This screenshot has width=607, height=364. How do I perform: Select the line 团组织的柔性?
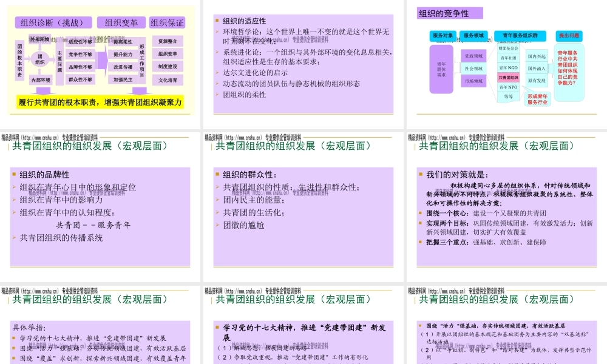[x=244, y=95]
